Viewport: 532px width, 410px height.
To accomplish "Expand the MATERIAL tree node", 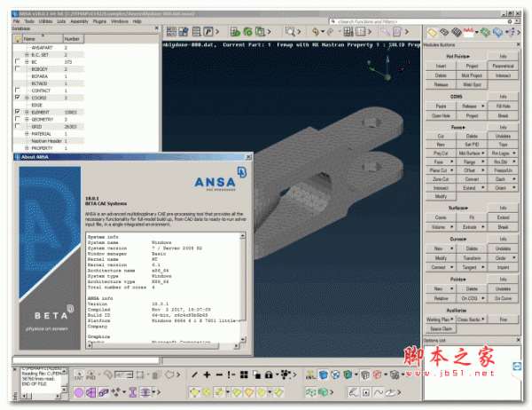I will click(27, 134).
